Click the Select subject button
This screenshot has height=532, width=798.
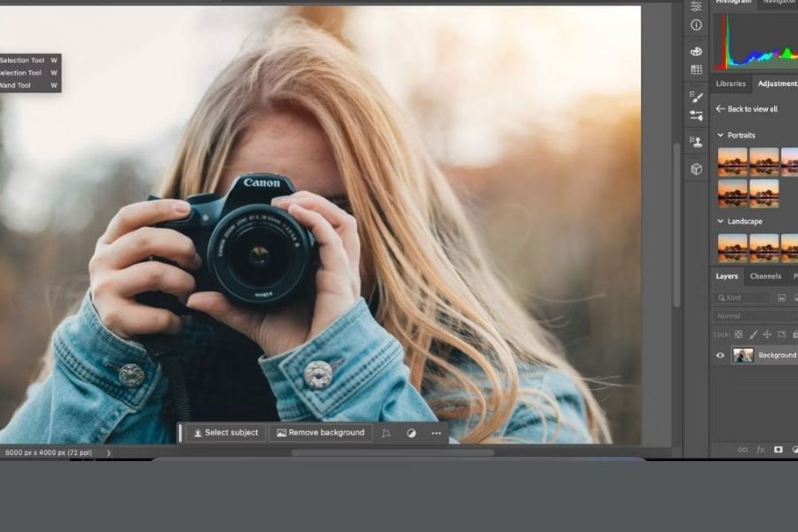[x=226, y=433]
